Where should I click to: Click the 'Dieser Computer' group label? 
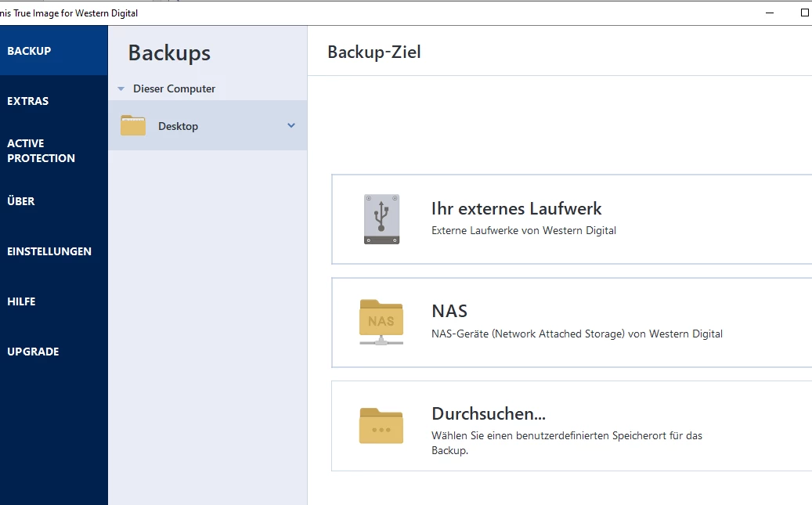174,89
